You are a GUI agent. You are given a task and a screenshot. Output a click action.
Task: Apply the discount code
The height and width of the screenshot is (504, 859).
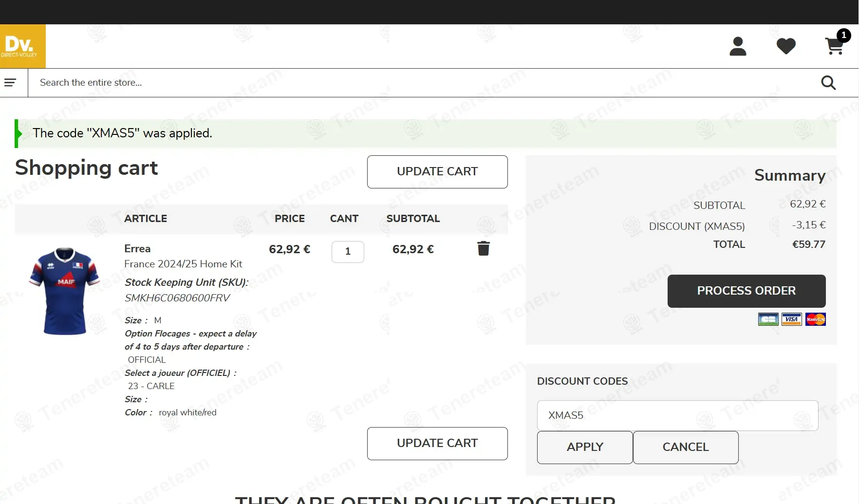(585, 447)
